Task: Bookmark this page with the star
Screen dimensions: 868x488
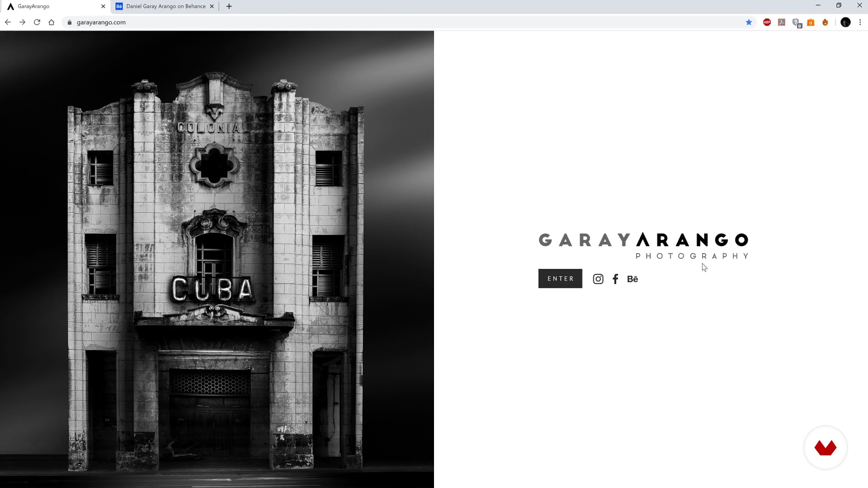Action: tap(749, 22)
